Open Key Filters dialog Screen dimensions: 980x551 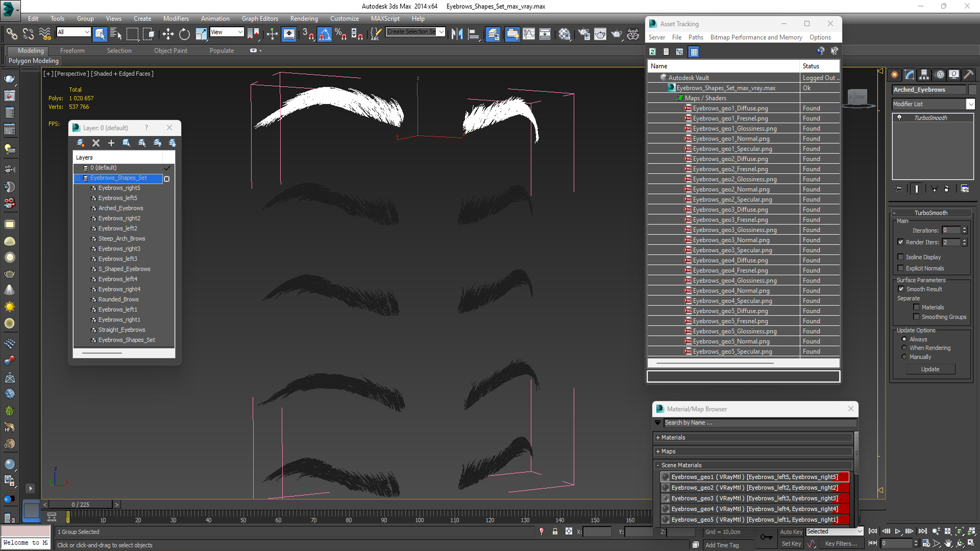coord(841,543)
